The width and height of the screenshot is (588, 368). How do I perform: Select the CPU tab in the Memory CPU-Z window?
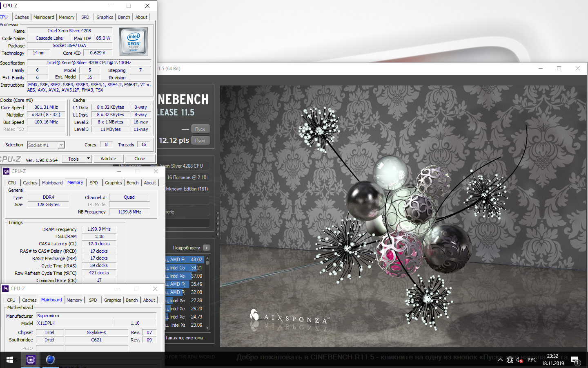[x=12, y=183]
